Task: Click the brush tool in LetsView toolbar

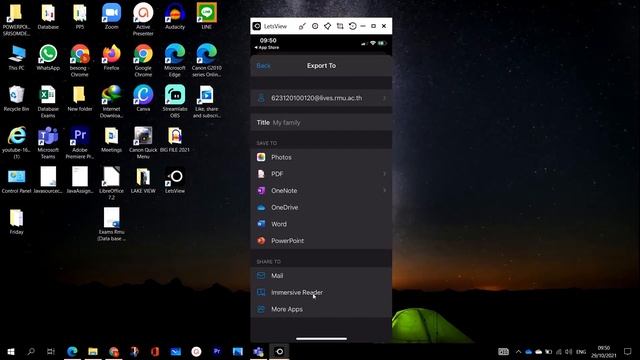Action: (302, 26)
